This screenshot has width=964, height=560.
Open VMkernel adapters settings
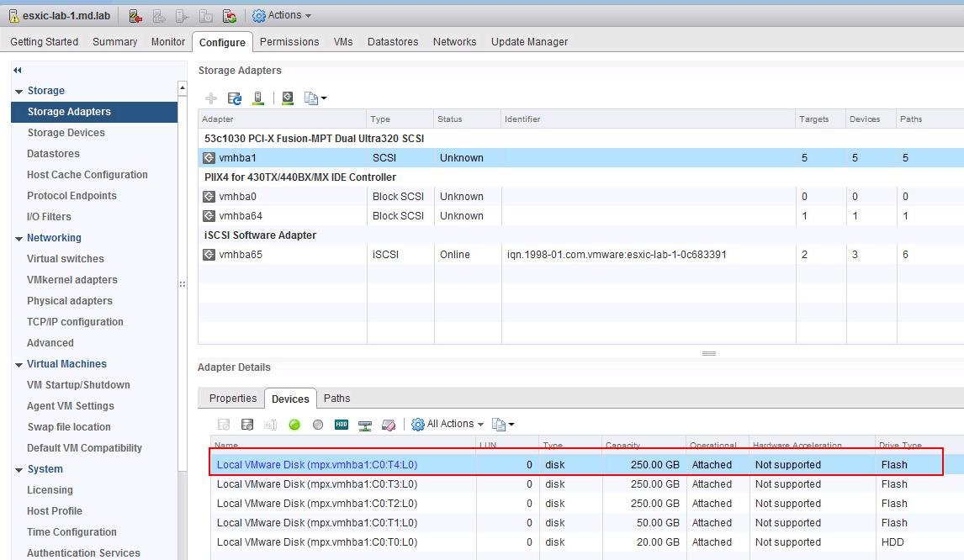pyautogui.click(x=72, y=280)
